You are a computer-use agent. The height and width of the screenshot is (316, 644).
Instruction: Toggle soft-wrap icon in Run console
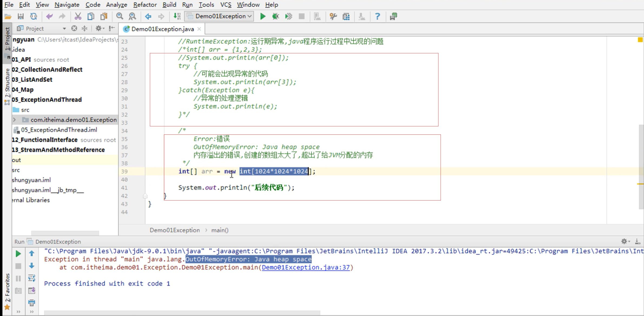(x=32, y=278)
